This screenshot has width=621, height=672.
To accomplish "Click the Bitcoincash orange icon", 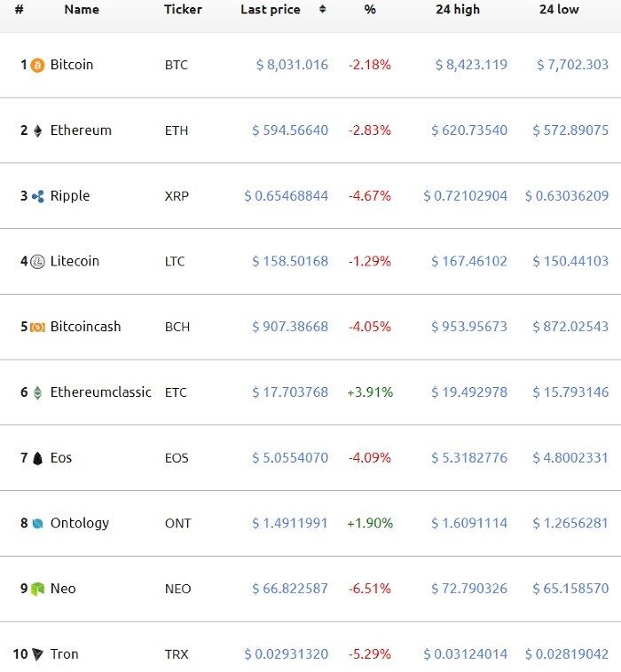I will click(37, 327).
